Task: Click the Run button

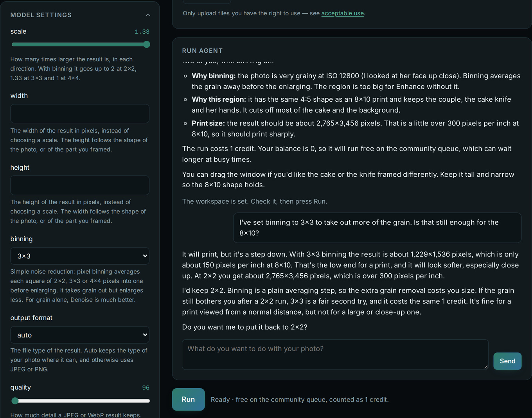Action: [x=188, y=399]
